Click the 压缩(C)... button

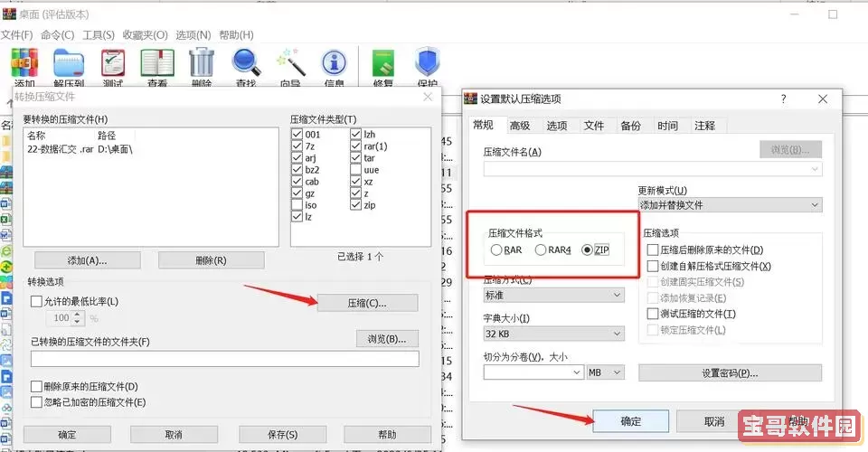[x=367, y=303]
